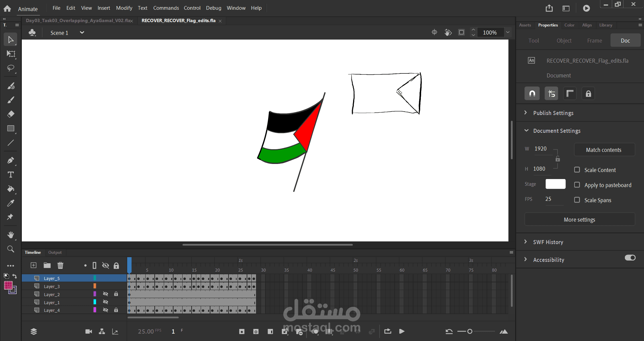Add camera using timeline camera icon
644x341 pixels.
click(x=89, y=332)
